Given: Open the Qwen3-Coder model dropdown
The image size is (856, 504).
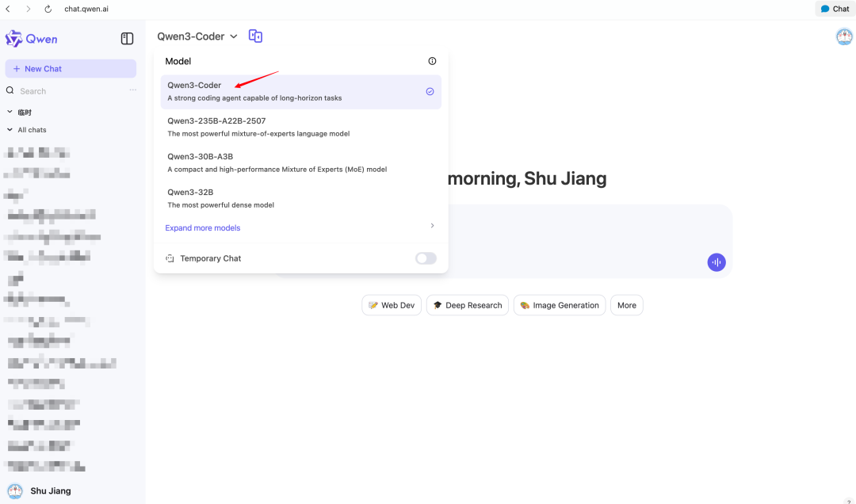Looking at the screenshot, I should tap(197, 36).
